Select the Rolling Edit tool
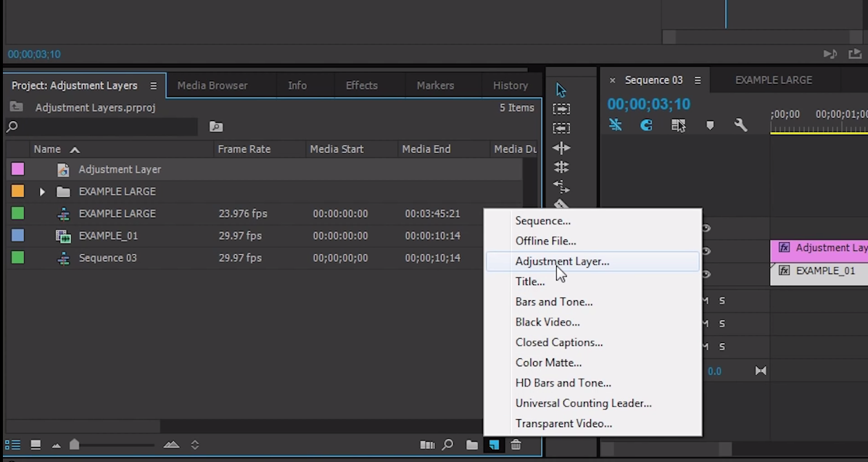 pyautogui.click(x=561, y=168)
